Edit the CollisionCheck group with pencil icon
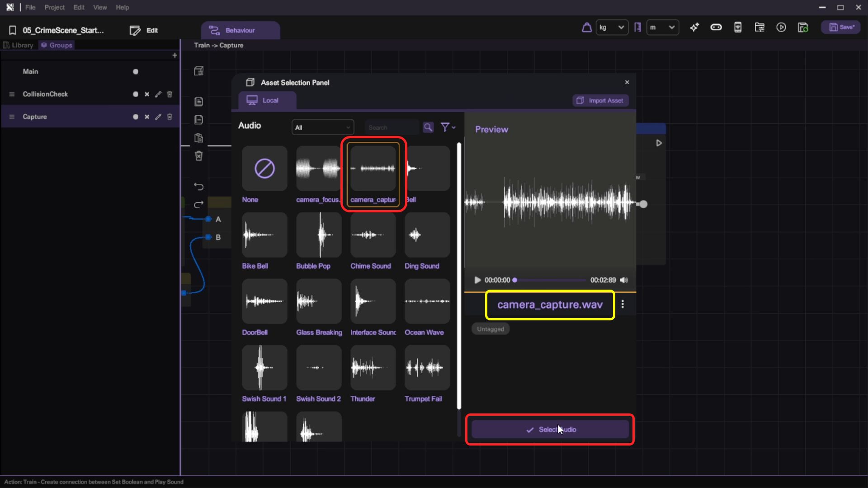This screenshot has height=488, width=868. 158,94
